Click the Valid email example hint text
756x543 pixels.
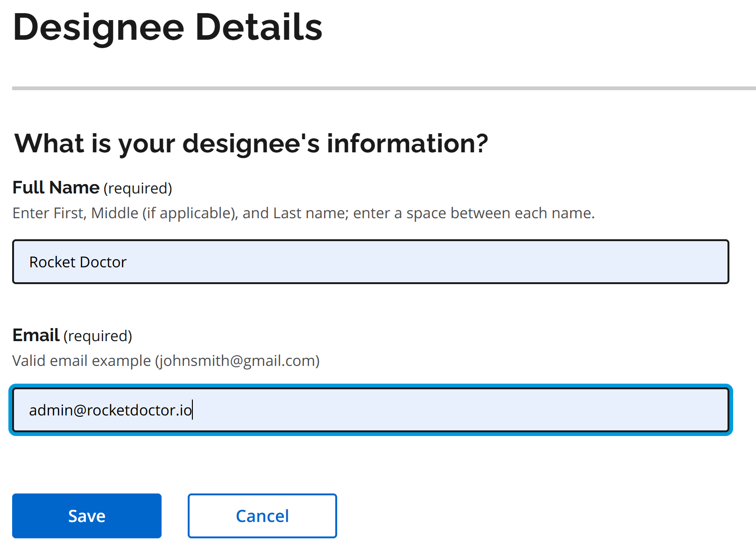(82, 361)
